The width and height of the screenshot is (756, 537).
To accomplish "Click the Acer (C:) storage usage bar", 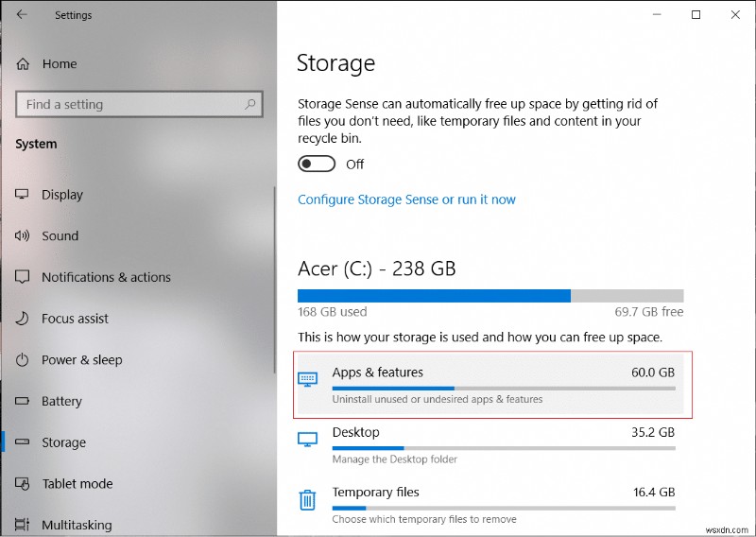I will click(x=490, y=295).
